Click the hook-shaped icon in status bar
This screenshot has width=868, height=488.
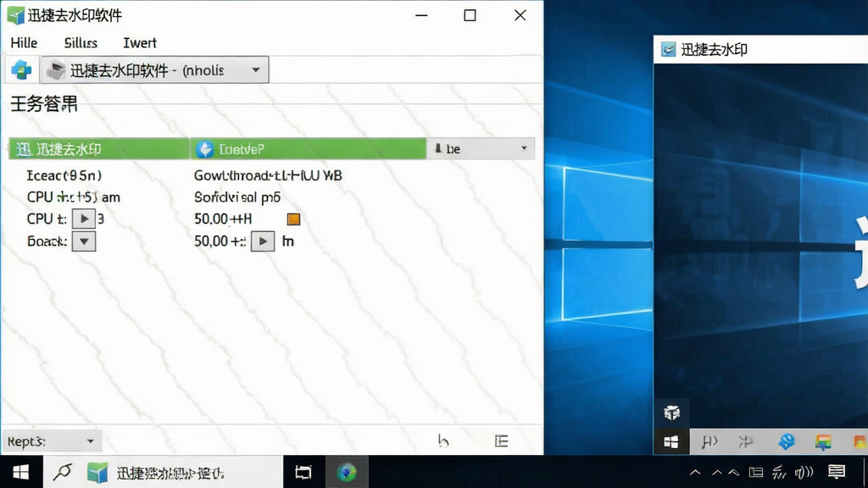[442, 441]
